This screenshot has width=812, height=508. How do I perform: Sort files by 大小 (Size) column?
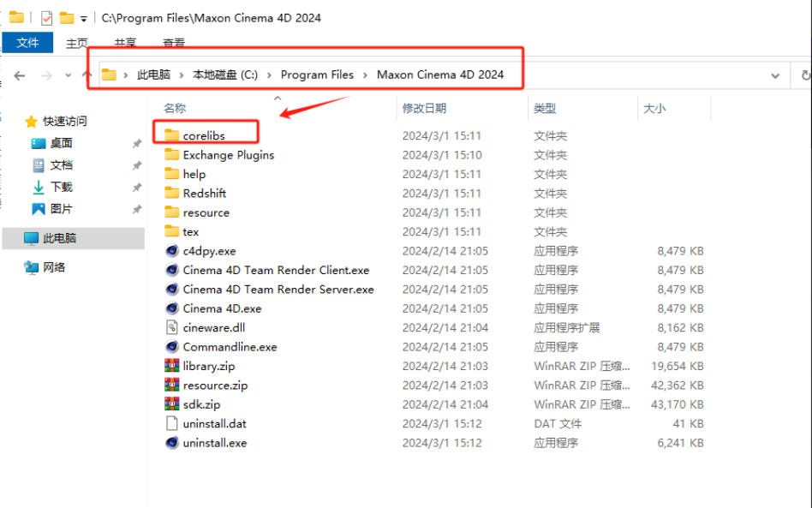pyautogui.click(x=654, y=108)
